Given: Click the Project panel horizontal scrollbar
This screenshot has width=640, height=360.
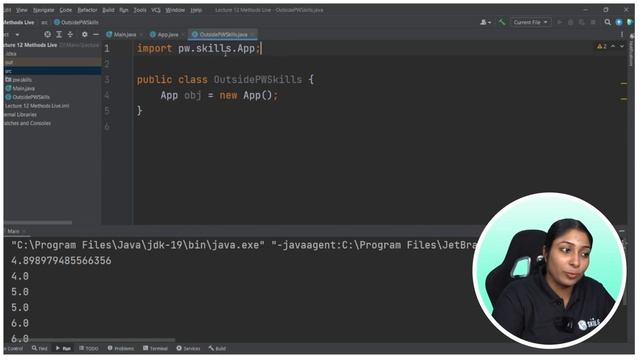Looking at the screenshot, I should click(x=38, y=223).
